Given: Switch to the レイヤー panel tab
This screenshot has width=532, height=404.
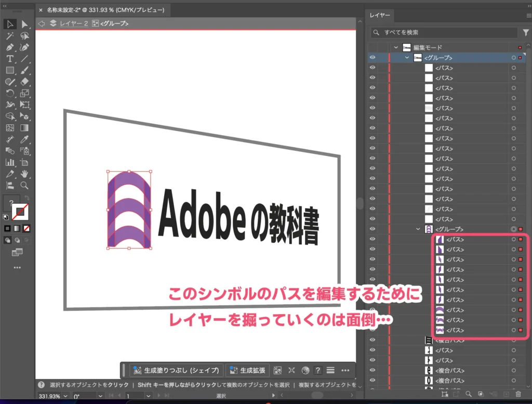Looking at the screenshot, I should (380, 15).
